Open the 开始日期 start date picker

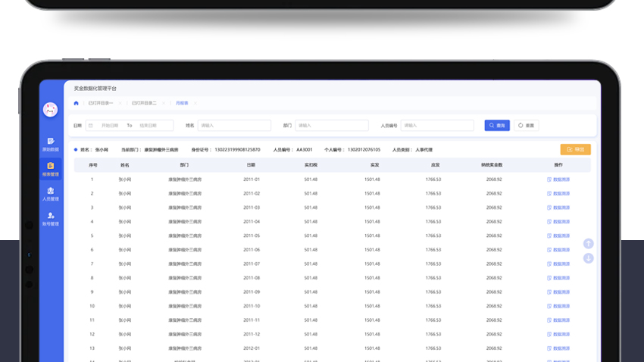(x=110, y=126)
